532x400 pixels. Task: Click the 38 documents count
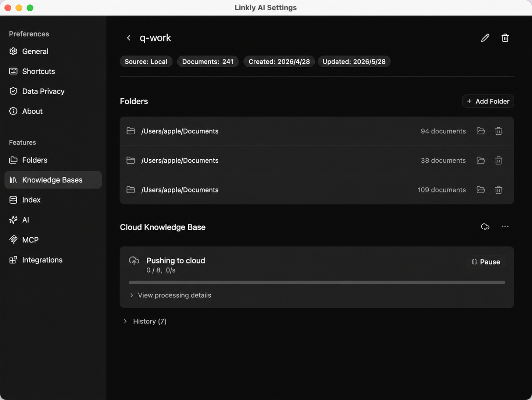coord(443,160)
